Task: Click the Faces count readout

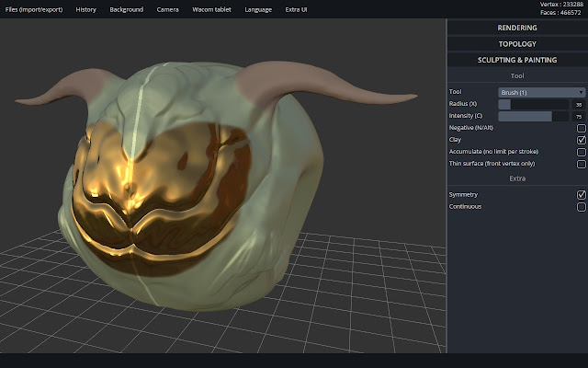Action: coord(560,13)
